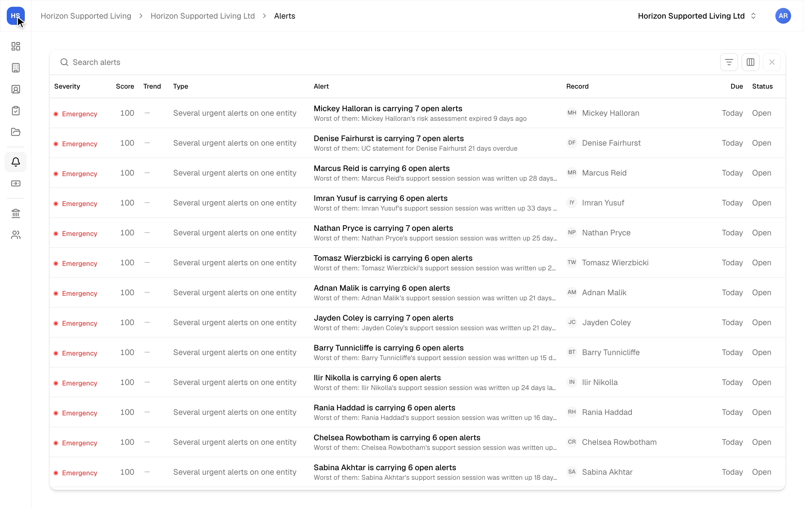Viewport: 812px width, 508px height.
Task: Open the person profile icon in sidebar
Action: coord(16,89)
